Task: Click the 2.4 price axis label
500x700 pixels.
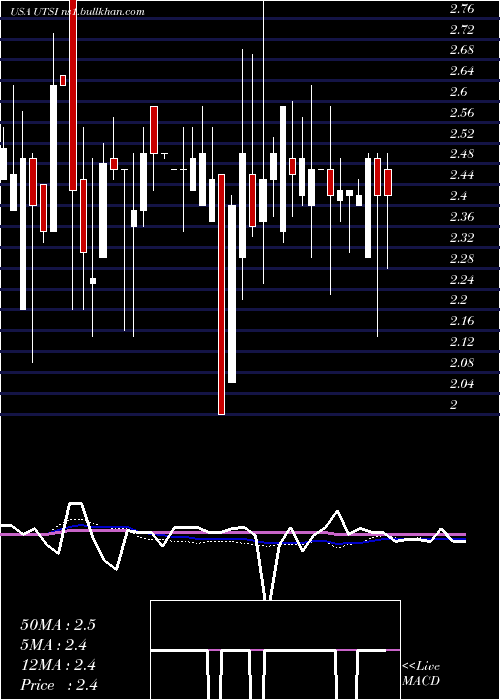Action: coord(458,196)
